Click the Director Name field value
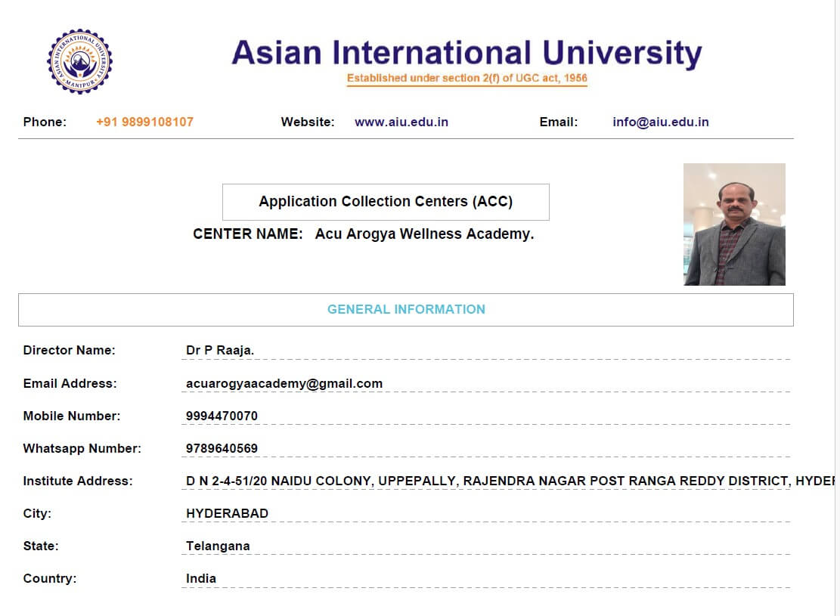840x616 pixels. click(x=219, y=350)
